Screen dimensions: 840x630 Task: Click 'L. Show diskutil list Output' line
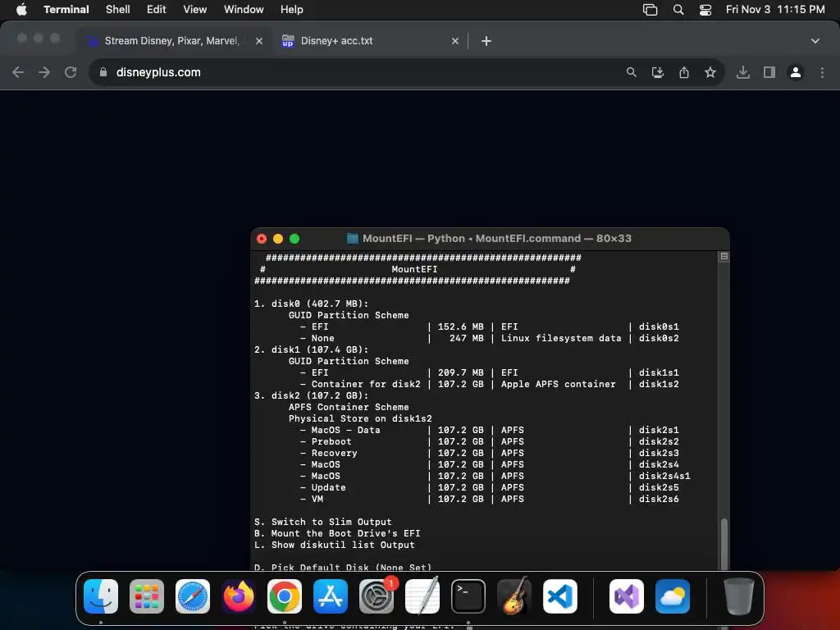(335, 545)
